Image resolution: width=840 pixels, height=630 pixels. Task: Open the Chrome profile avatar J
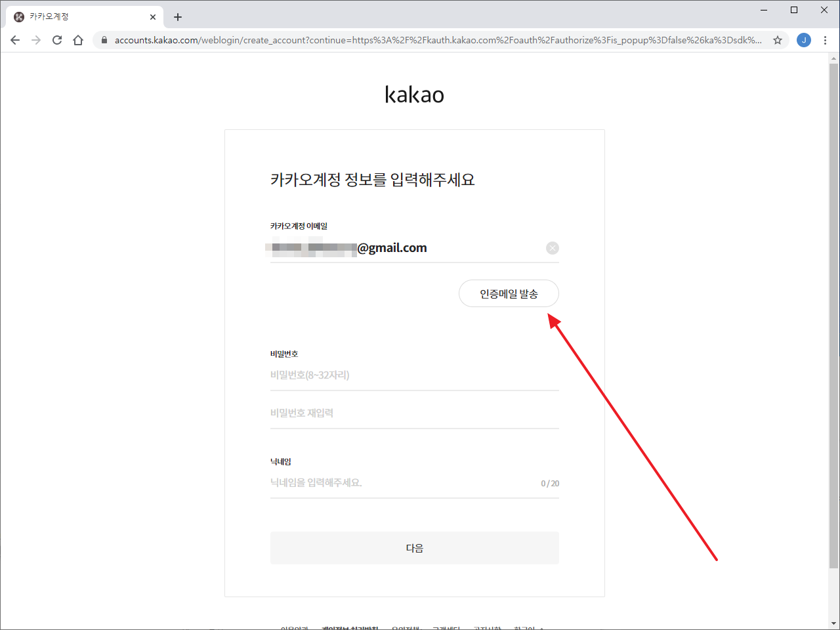coord(804,40)
